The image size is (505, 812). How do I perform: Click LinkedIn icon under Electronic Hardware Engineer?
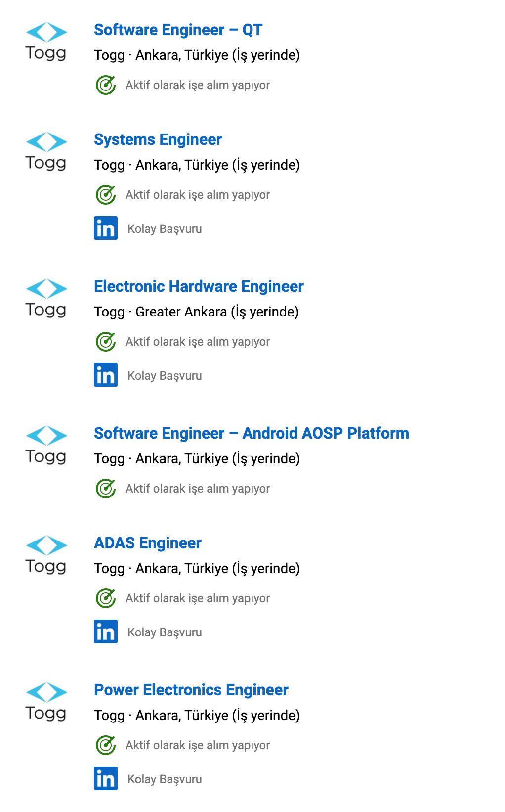click(x=106, y=375)
